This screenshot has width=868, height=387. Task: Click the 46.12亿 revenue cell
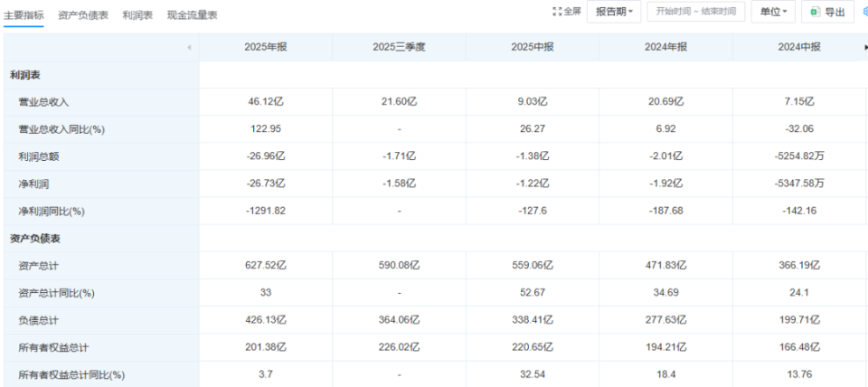tap(266, 102)
